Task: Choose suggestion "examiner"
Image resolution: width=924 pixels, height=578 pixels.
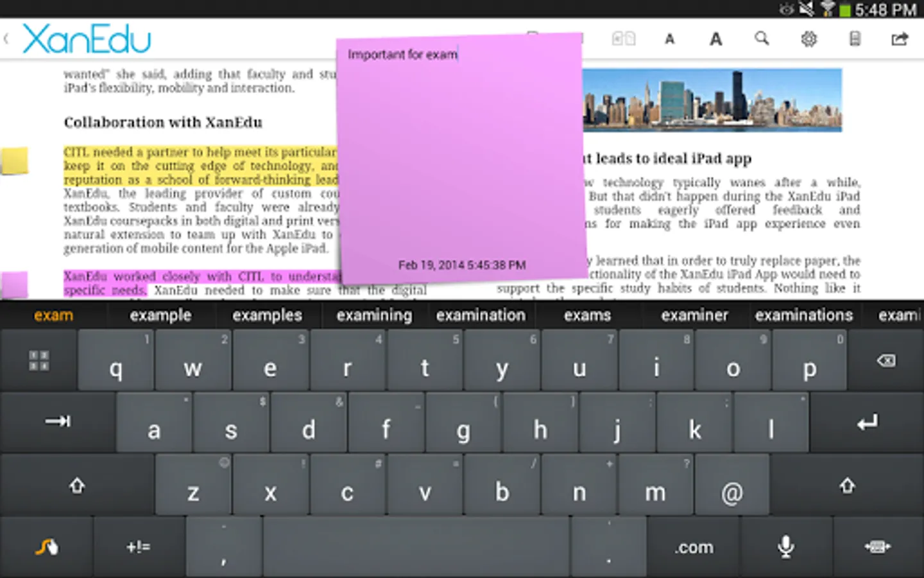Action: click(694, 315)
